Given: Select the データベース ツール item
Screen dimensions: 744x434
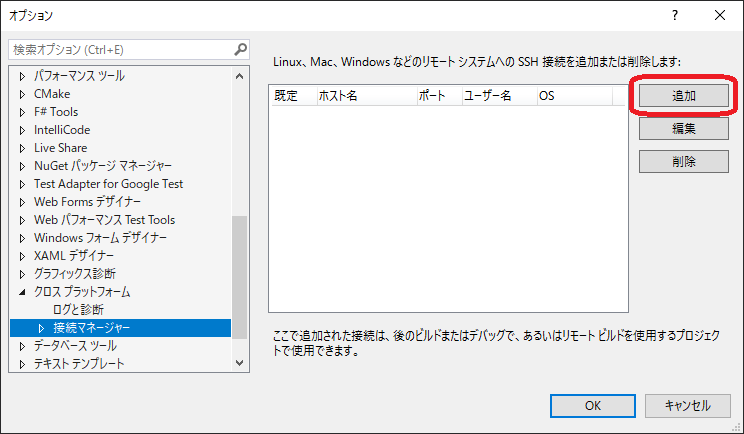Looking at the screenshot, I should [75, 346].
